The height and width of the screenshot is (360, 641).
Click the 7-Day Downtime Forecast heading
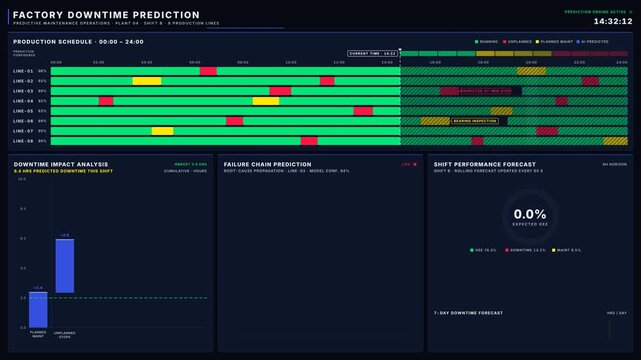click(468, 313)
